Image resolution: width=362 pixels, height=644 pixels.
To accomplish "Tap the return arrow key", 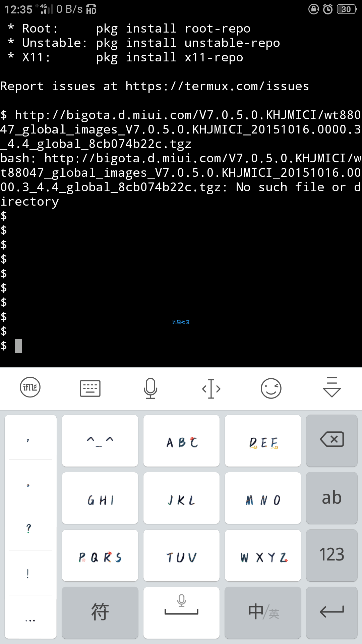I will pyautogui.click(x=332, y=612).
